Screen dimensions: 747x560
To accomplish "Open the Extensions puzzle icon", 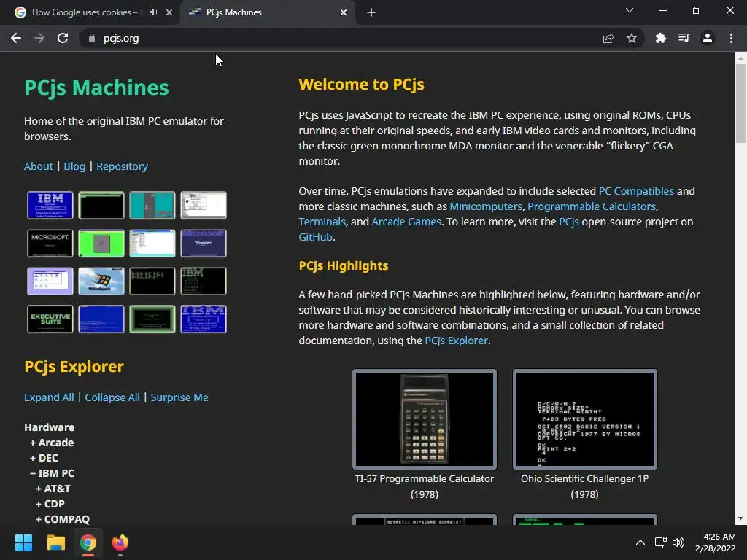I will (661, 38).
